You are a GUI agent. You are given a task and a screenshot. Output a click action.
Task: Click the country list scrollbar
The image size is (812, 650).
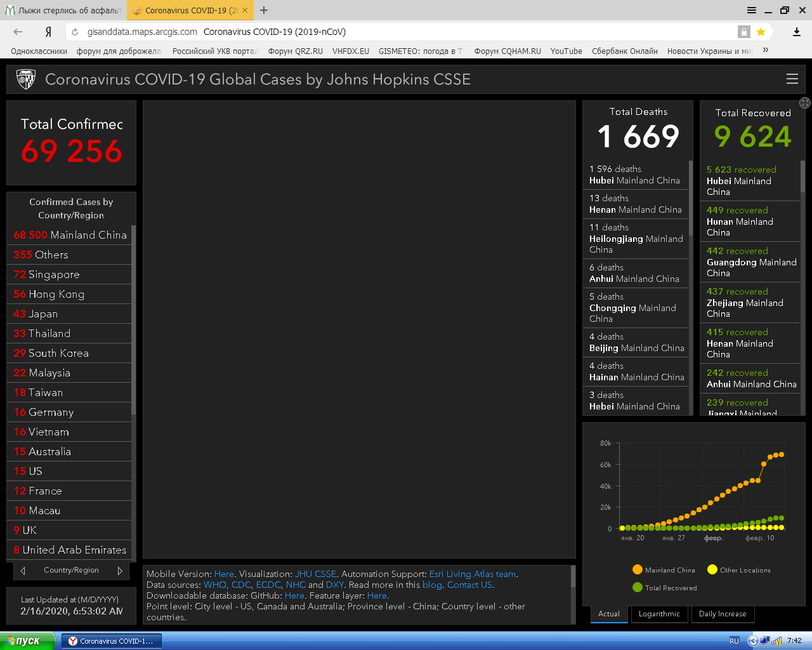click(133, 321)
